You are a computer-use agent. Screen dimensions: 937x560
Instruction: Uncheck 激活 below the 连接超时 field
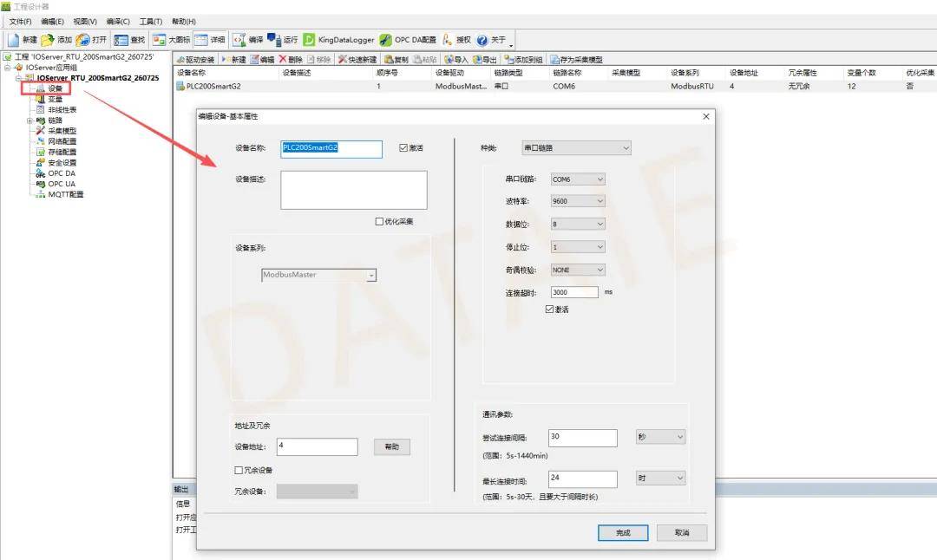tap(550, 309)
